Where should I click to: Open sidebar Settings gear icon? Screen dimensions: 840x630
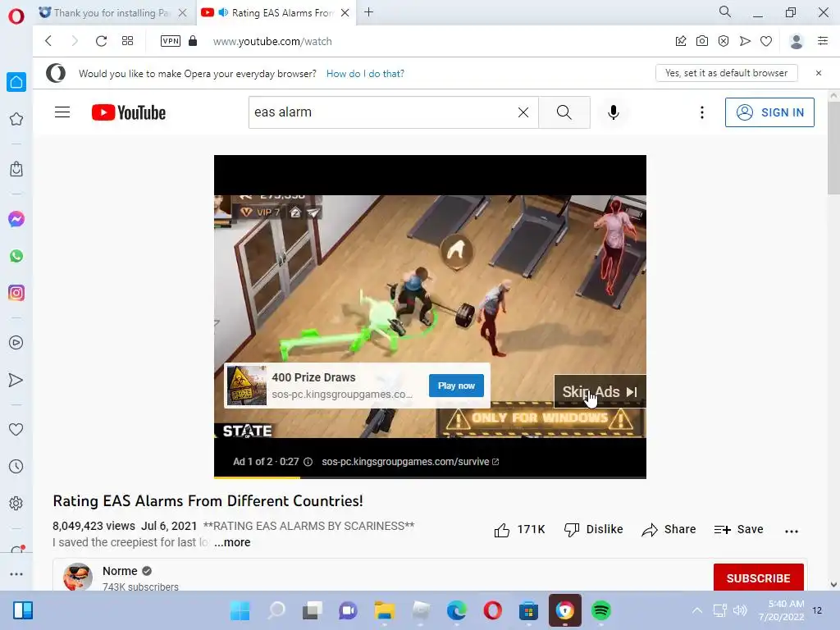tap(16, 503)
